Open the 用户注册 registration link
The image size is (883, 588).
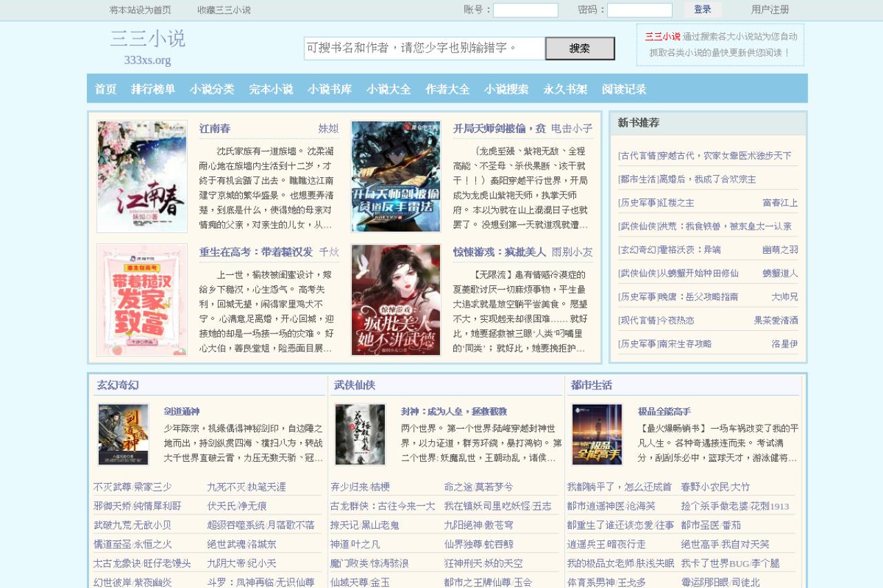coord(770,10)
